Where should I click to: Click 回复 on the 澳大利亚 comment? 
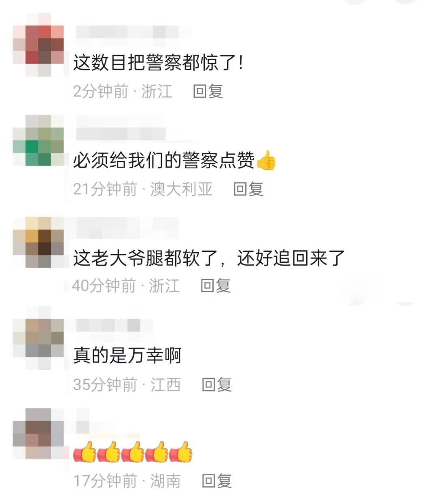(248, 189)
